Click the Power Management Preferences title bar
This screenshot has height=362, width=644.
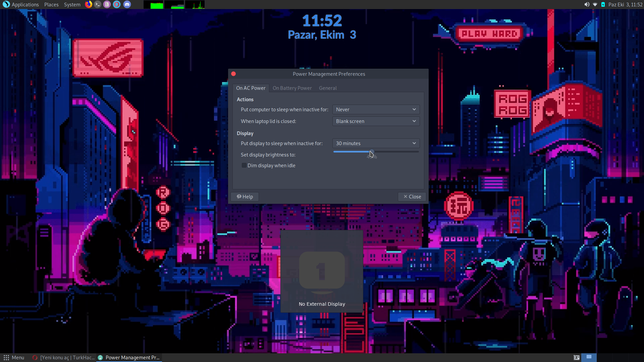328,74
